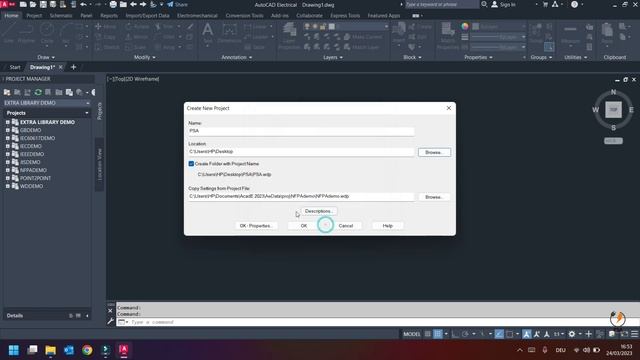Click the Undo arrow in Quick Access toolbar
The width and height of the screenshot is (640, 360).
coord(84,4)
